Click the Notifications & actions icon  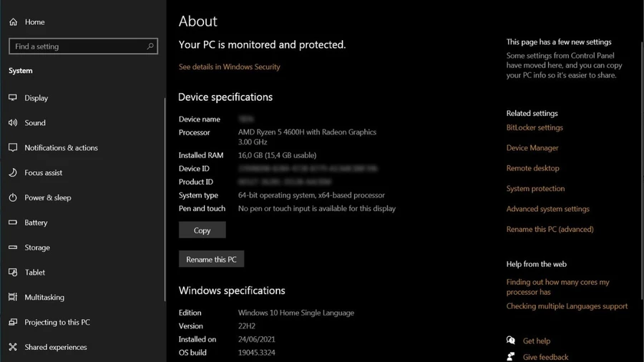point(13,147)
